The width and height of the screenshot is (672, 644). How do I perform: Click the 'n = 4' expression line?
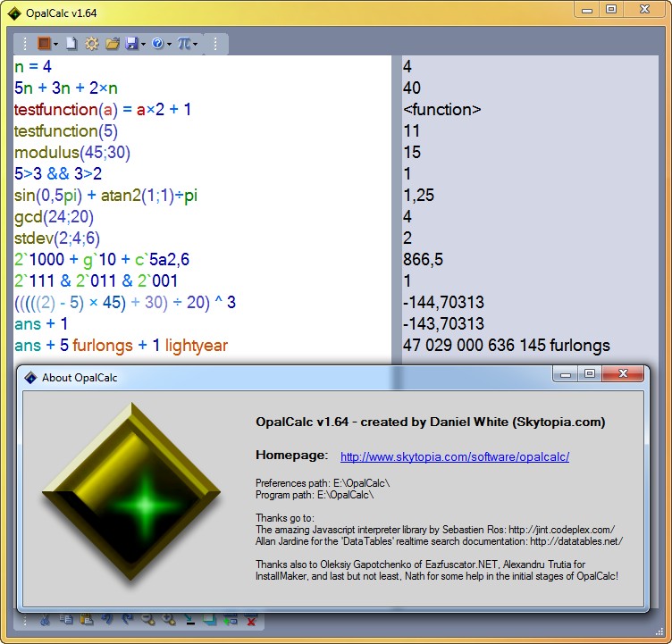coord(33,66)
